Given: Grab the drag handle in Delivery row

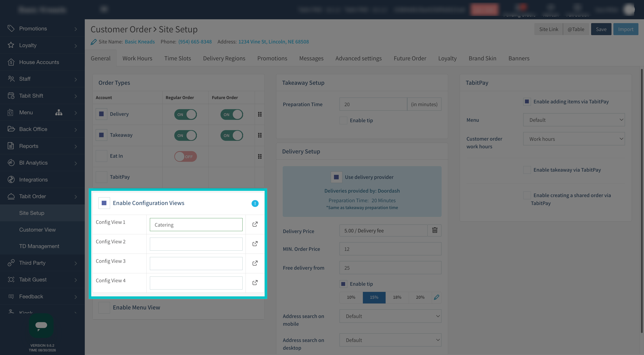Looking at the screenshot, I should pyautogui.click(x=260, y=114).
